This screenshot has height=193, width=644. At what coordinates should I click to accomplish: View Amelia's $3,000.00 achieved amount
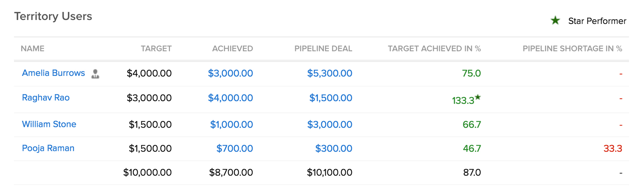230,73
